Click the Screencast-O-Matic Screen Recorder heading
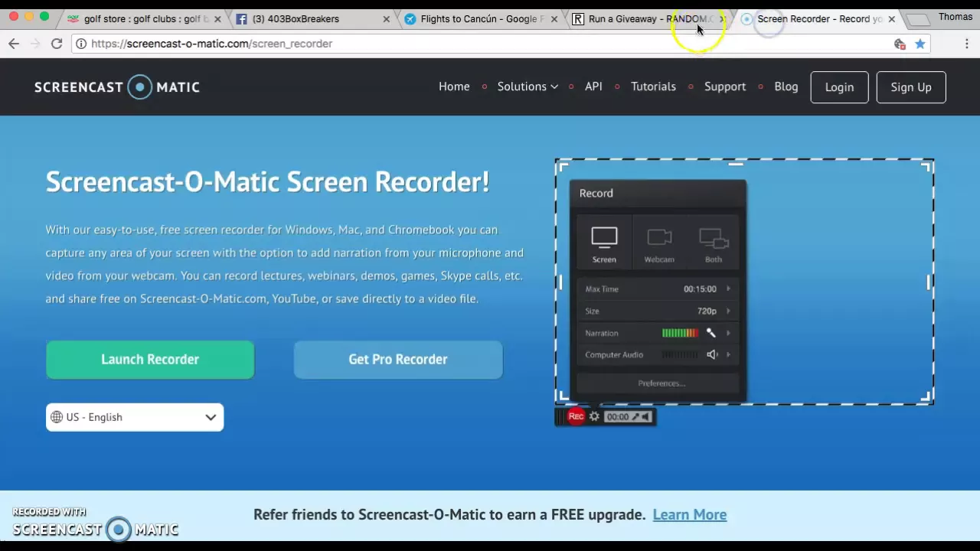The height and width of the screenshot is (551, 980). (x=267, y=182)
